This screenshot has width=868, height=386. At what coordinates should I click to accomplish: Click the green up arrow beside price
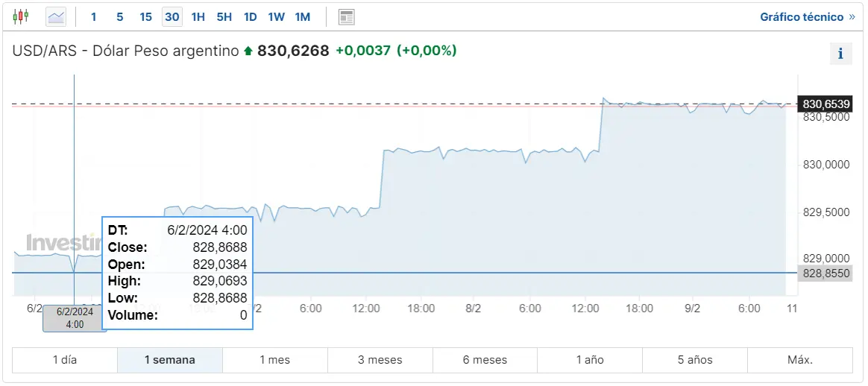tap(248, 51)
